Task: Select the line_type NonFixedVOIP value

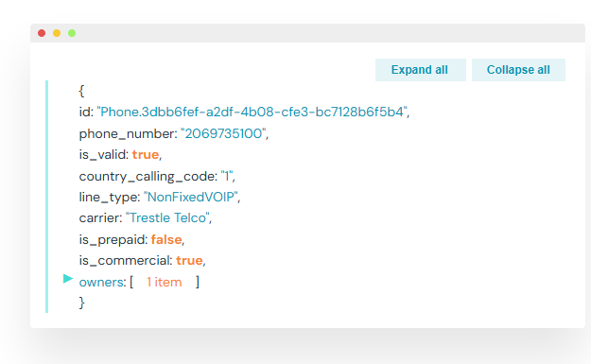Action: click(191, 197)
